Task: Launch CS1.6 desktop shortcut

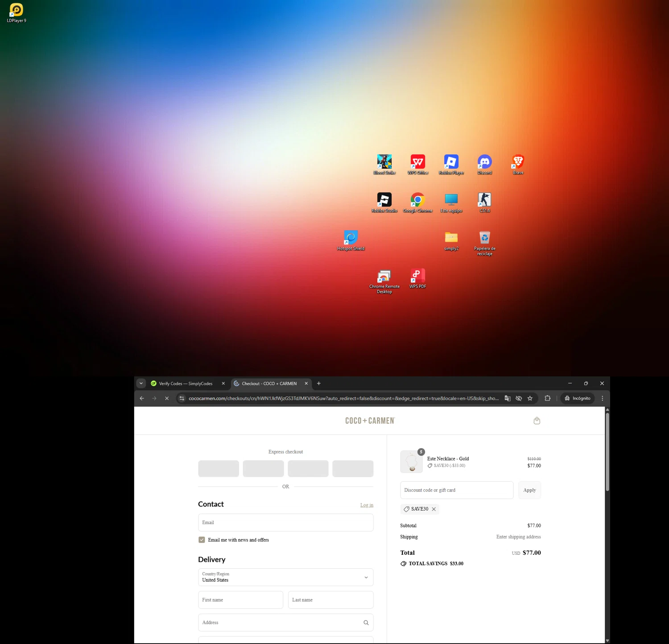Action: (485, 202)
